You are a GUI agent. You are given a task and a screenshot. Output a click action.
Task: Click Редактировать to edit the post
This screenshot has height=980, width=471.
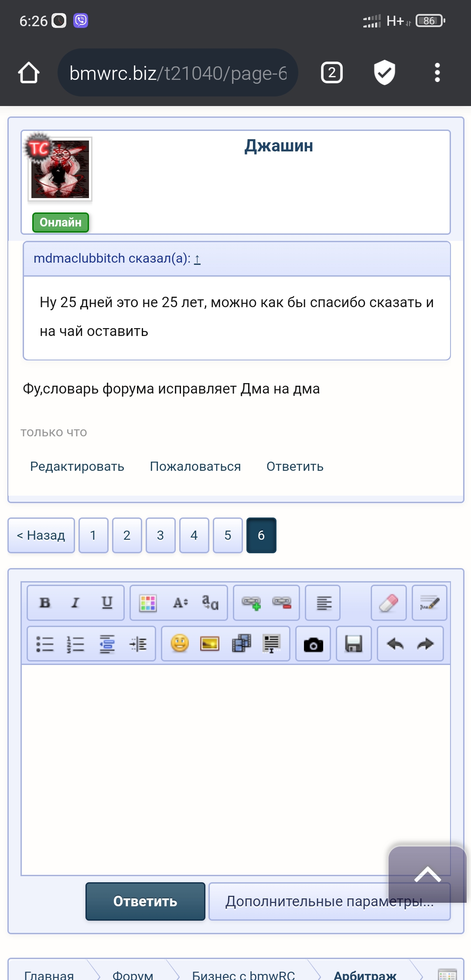(77, 466)
